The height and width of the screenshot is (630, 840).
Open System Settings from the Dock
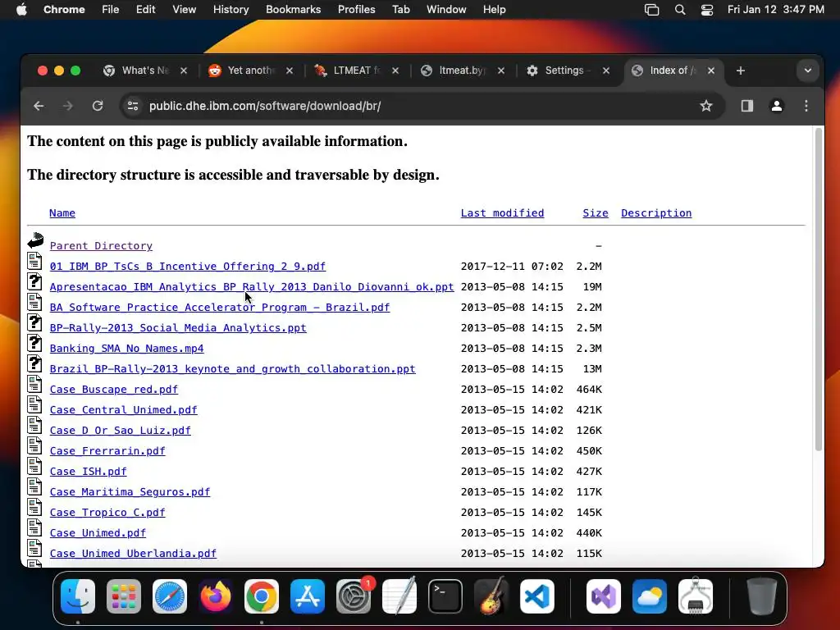(x=354, y=596)
